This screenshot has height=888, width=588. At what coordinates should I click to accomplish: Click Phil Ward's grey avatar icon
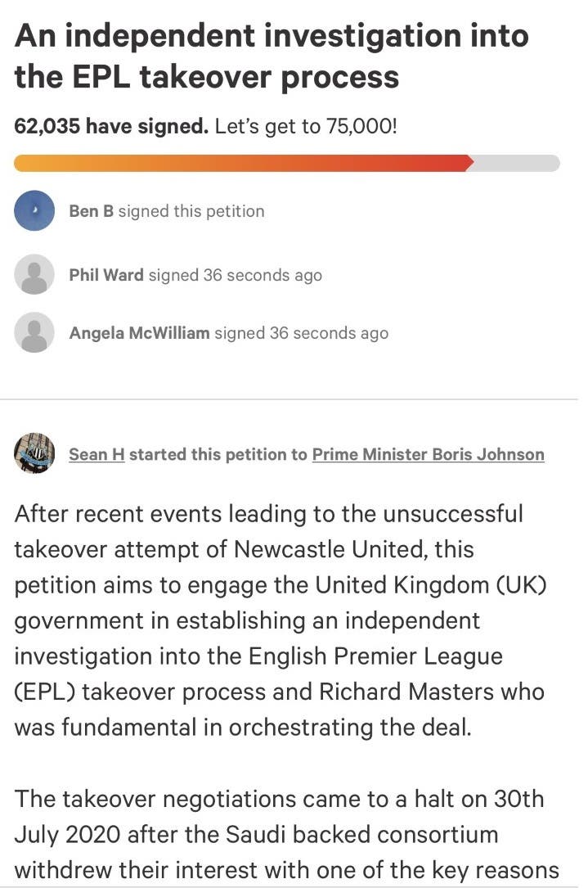[34, 275]
